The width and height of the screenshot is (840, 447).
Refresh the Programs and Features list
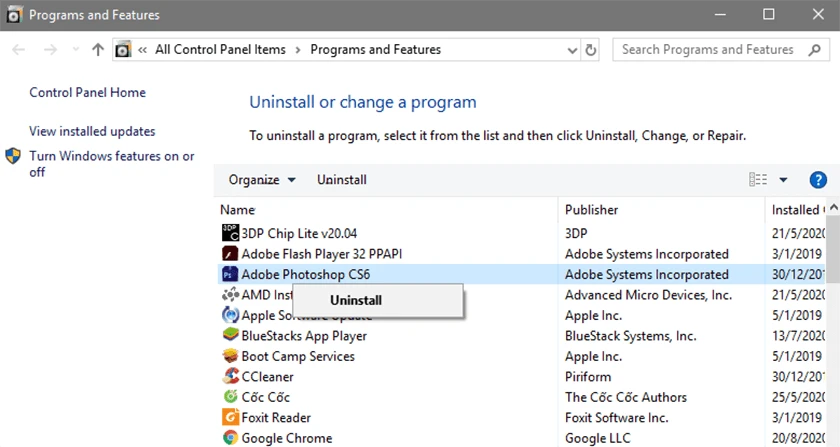(x=590, y=50)
